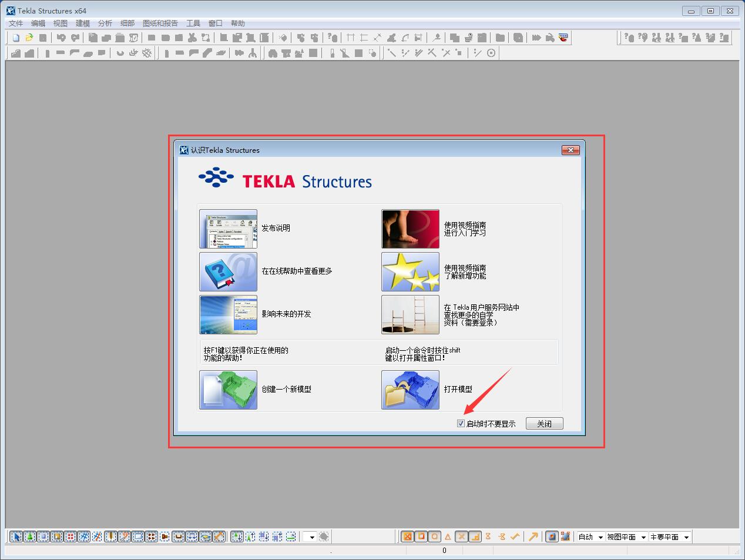Select the weld creation tool
The width and height of the screenshot is (745, 560).
click(x=253, y=53)
